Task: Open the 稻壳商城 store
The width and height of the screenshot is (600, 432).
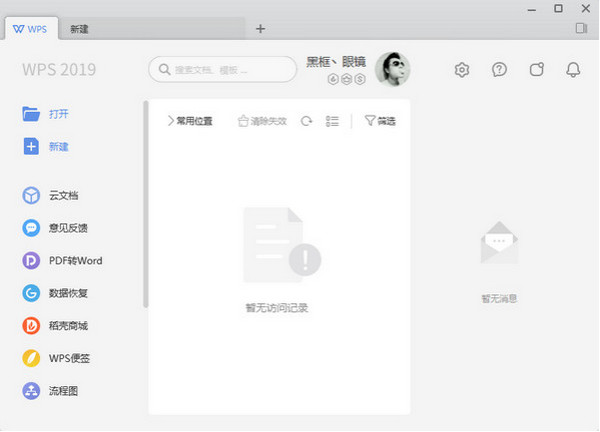Action: pos(31,326)
